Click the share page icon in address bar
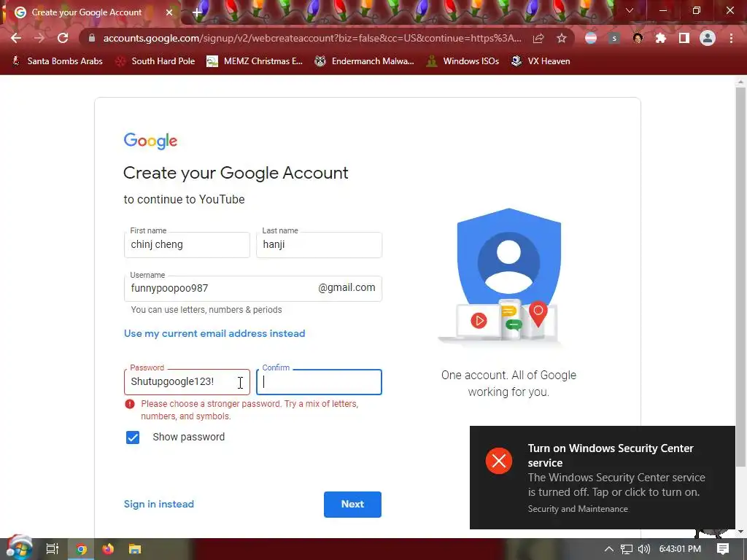This screenshot has height=560, width=747. tap(538, 38)
